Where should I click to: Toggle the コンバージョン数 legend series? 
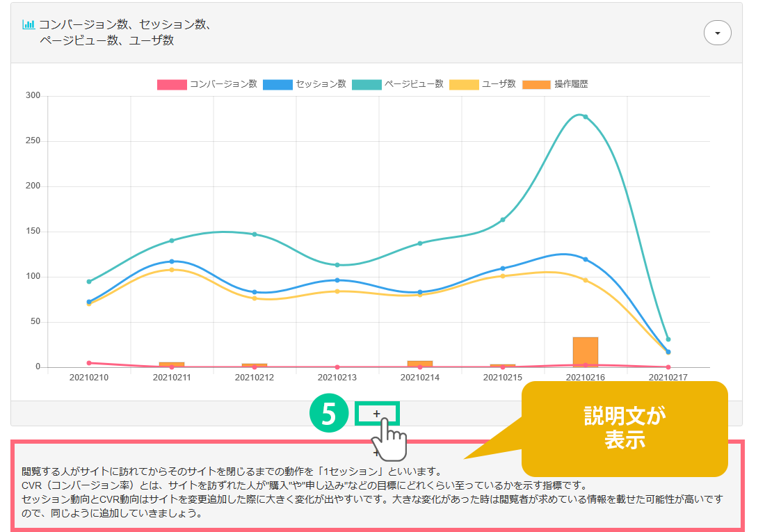207,84
